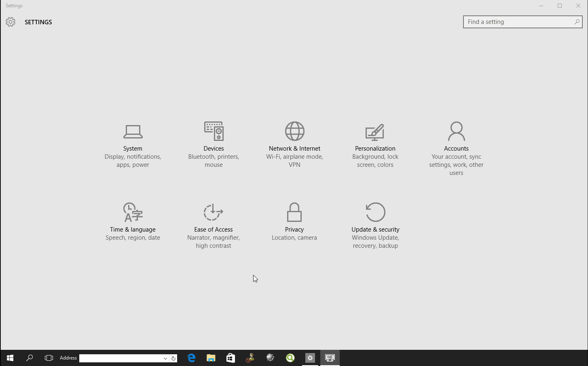The height and width of the screenshot is (366, 588).
Task: Open Network & Internet globe icon
Action: [294, 131]
